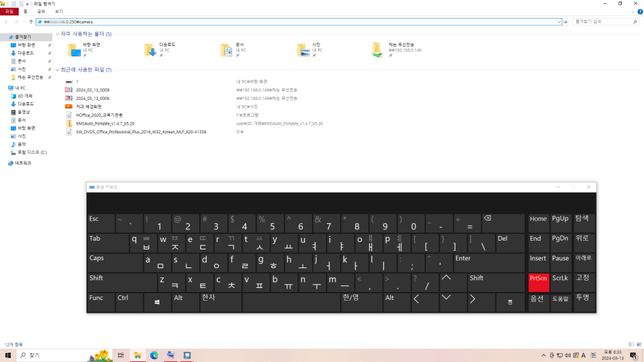Click the address bar go arrow button
The height and width of the screenshot is (362, 644).
tap(565, 22)
